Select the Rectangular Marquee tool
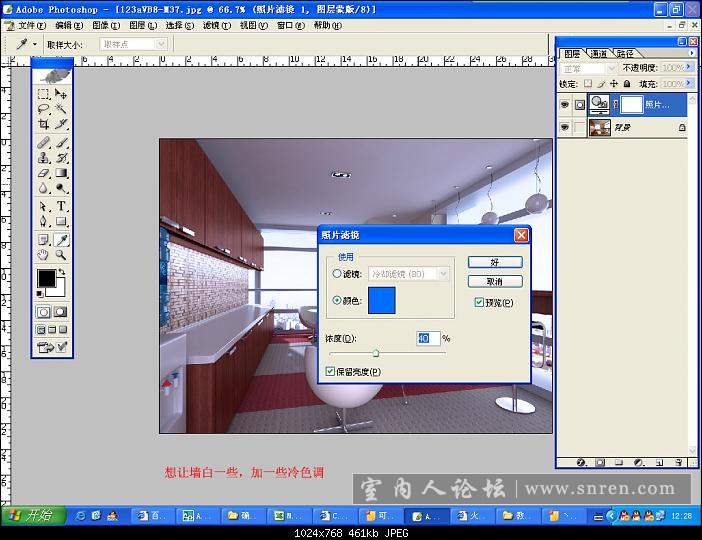 click(43, 94)
